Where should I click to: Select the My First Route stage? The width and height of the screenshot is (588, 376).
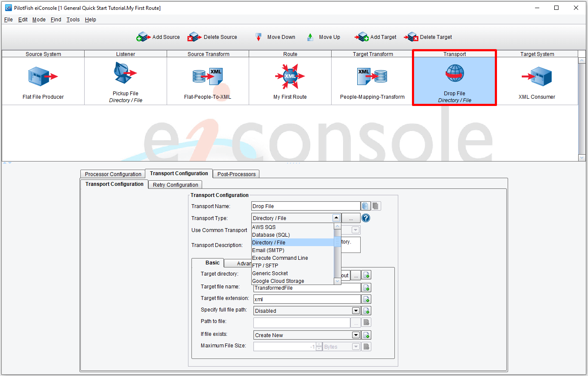[x=290, y=82]
